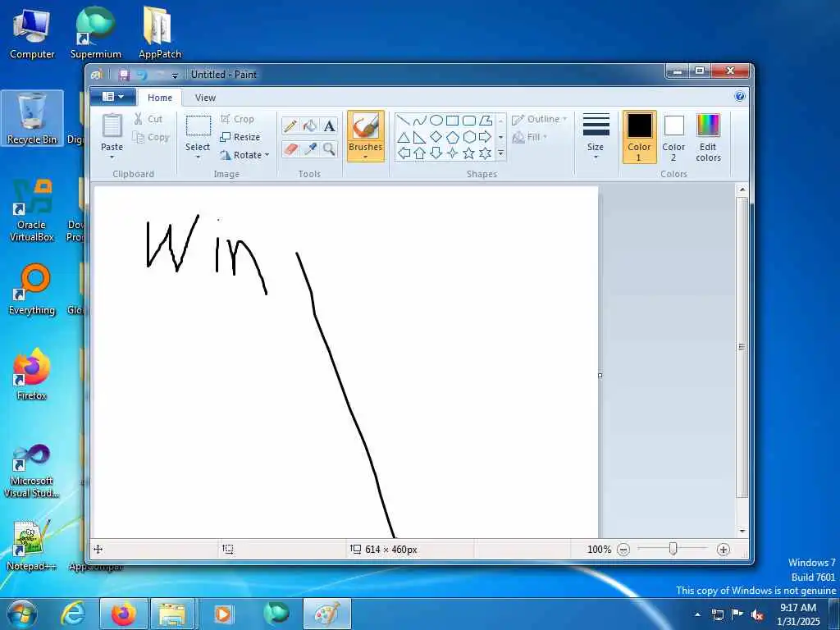Select the Text tool
Screen dimensions: 840x630
coord(329,126)
